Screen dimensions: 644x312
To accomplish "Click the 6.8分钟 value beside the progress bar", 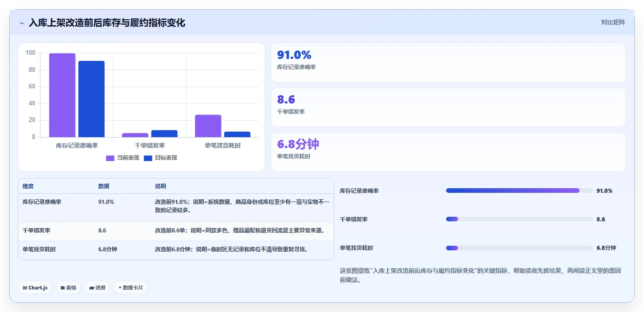I will pos(606,248).
